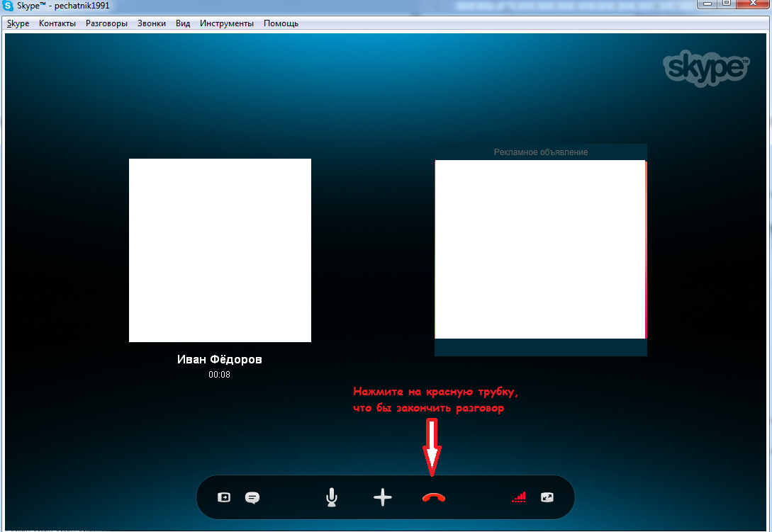
Task: Open the Вид menu
Action: 183,23
